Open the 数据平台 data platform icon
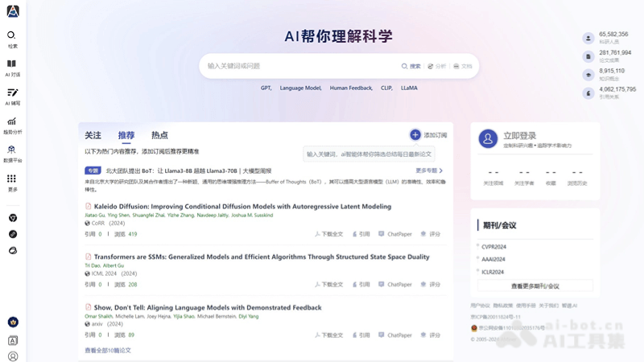This screenshot has height=362, width=644. pyautogui.click(x=12, y=150)
